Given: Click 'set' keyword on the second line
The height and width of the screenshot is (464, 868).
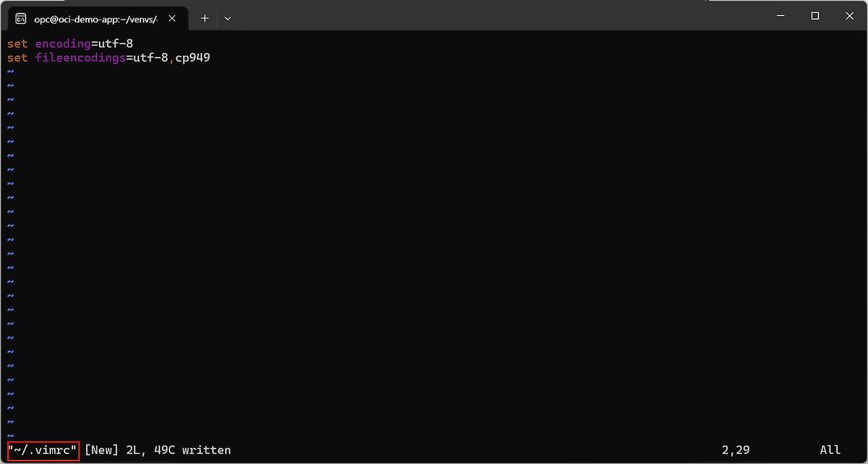Looking at the screenshot, I should coord(18,58).
